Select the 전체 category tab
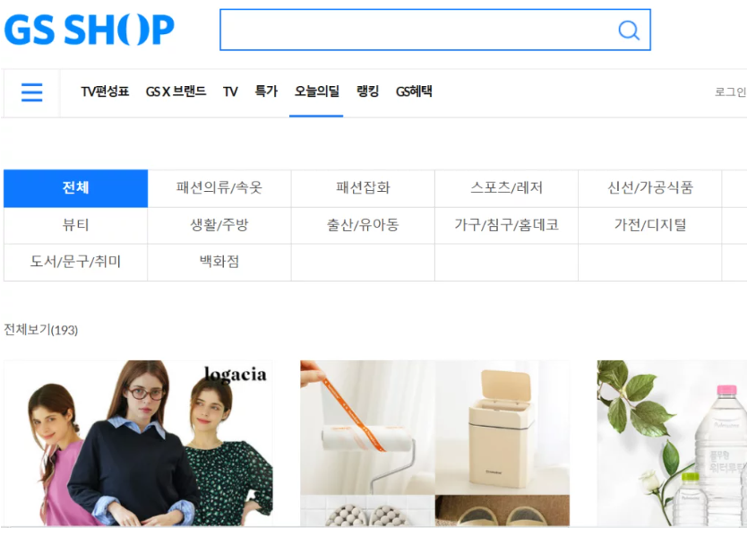Screen dimensions: 756x537 click(76, 188)
